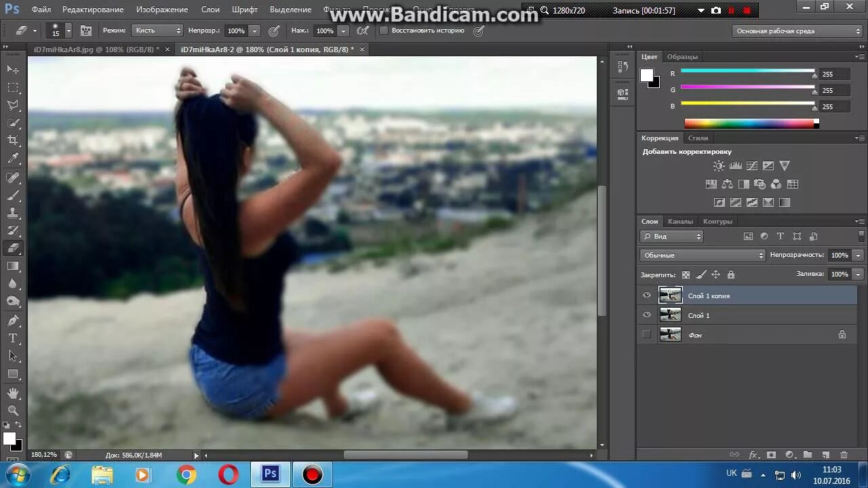Open the Режим Кисть dropdown
Image resolution: width=868 pixels, height=488 pixels.
tap(157, 30)
